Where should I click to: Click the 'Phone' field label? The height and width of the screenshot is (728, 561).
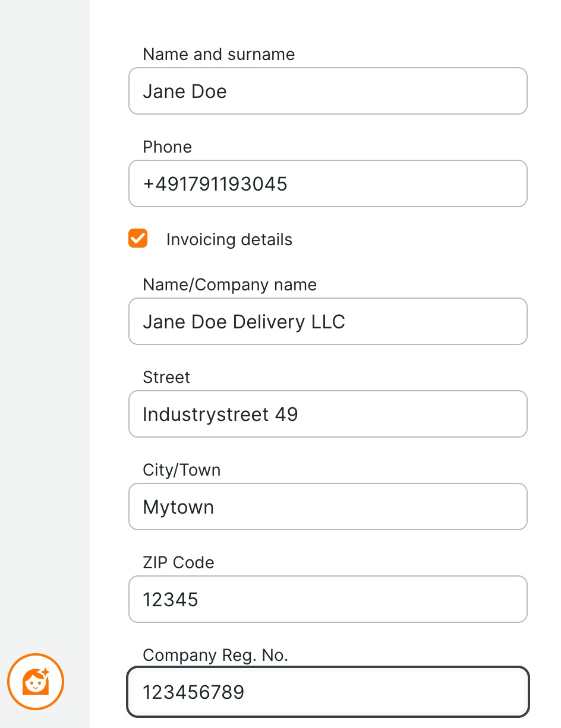click(x=167, y=147)
